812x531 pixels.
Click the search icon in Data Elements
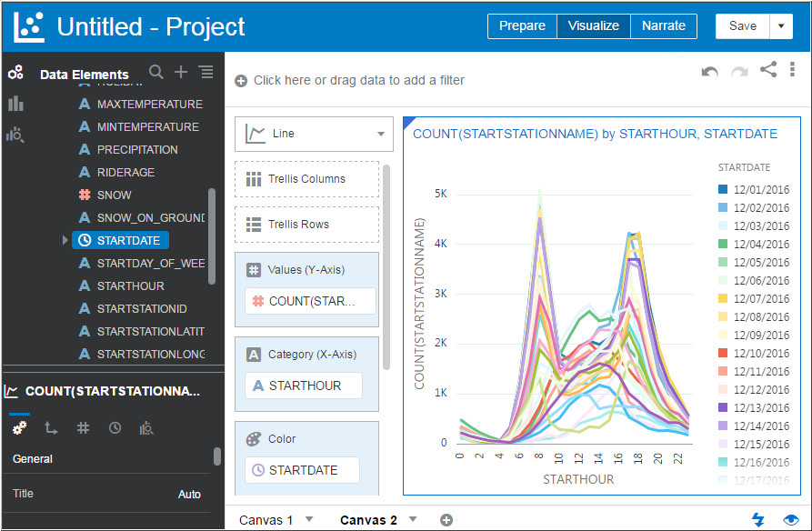pos(156,73)
